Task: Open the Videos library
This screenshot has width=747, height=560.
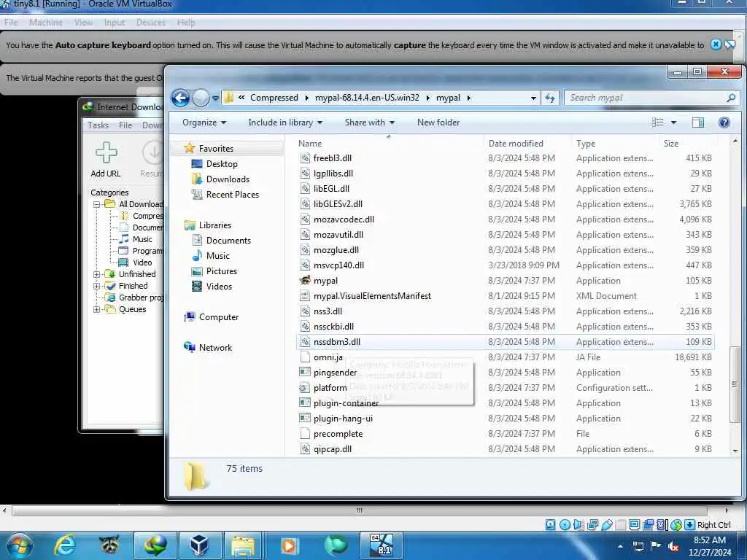Action: [212, 286]
